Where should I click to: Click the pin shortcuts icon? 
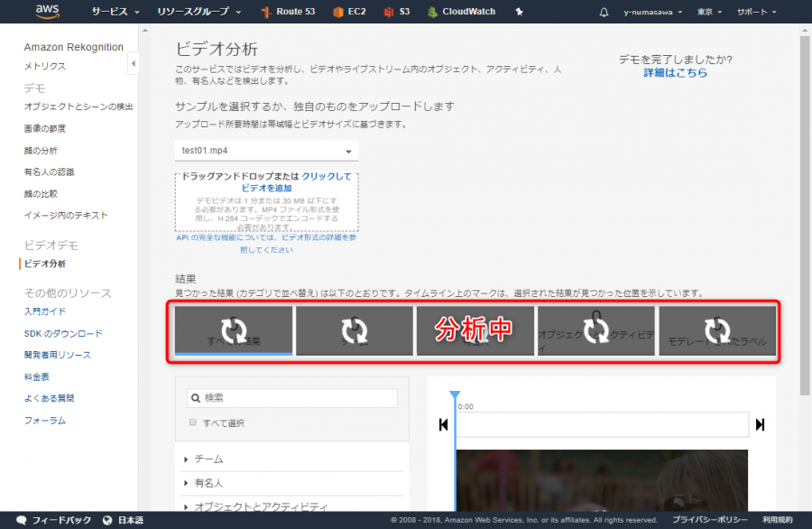coord(519,12)
